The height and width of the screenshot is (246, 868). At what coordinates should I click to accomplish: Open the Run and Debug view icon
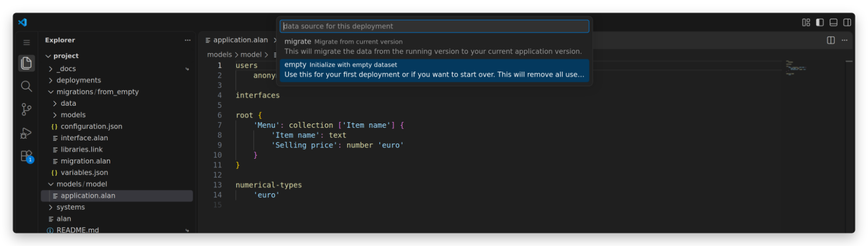pyautogui.click(x=26, y=133)
